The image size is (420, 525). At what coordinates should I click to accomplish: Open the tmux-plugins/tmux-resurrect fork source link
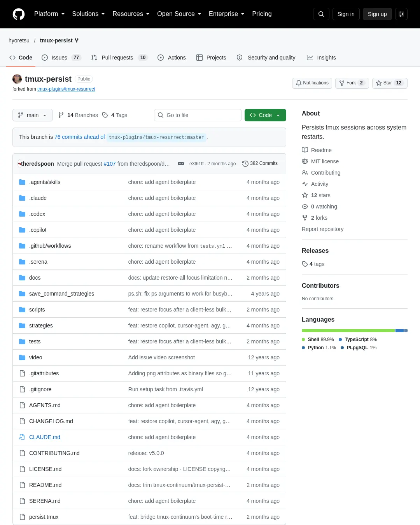(66, 89)
